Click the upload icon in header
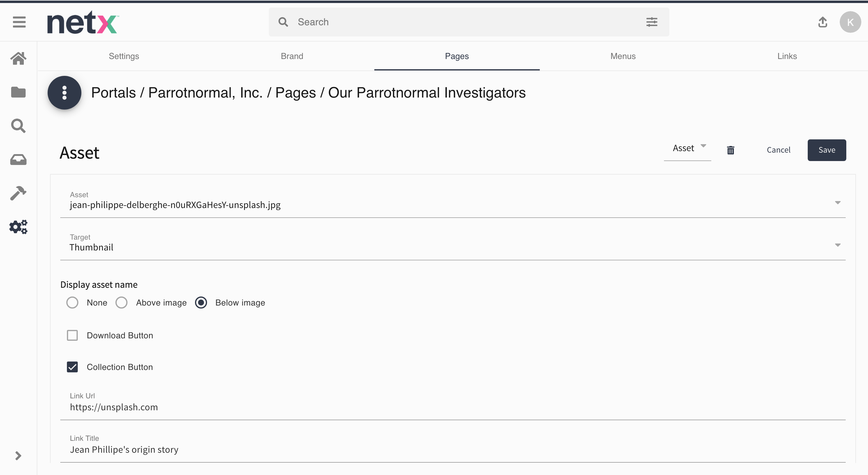The height and width of the screenshot is (475, 868). pos(822,22)
